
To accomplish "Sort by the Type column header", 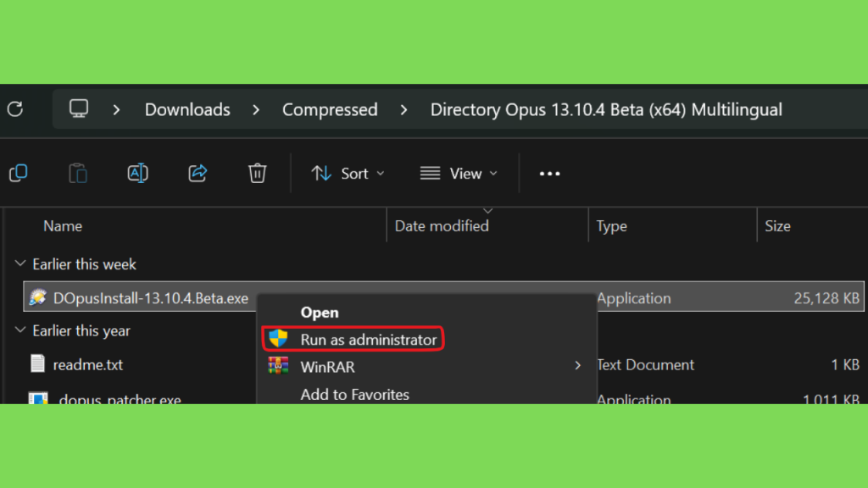I will (612, 226).
